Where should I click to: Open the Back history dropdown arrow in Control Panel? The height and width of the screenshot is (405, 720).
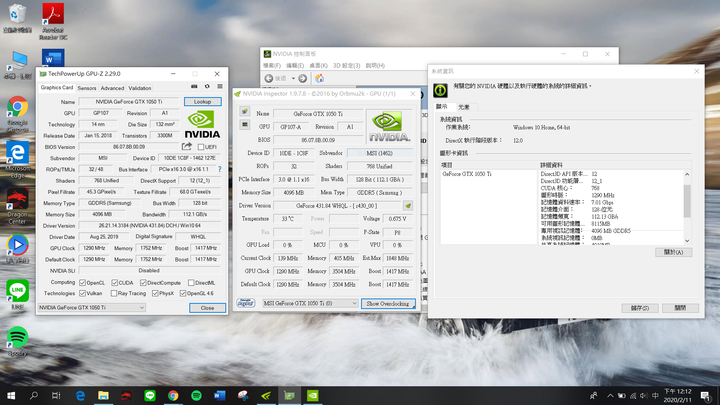[x=293, y=79]
